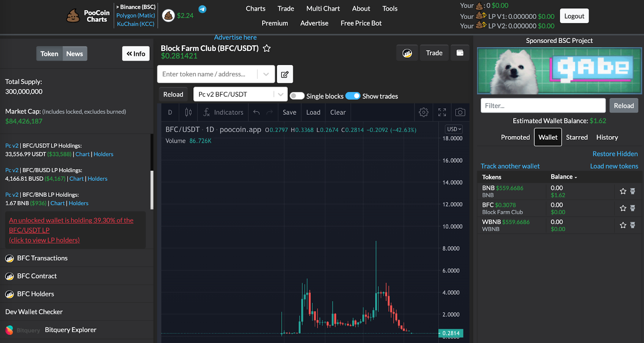
Task: Toggle Single blocks switch
Action: pyautogui.click(x=297, y=96)
